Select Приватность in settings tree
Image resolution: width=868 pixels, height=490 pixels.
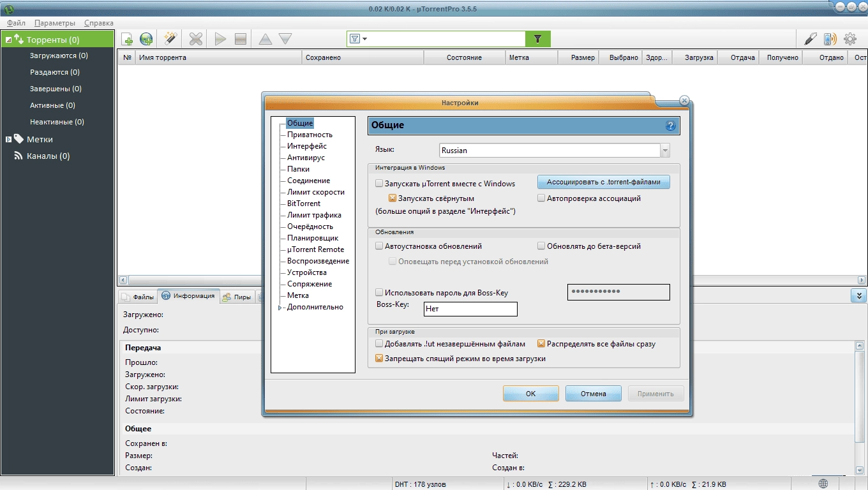(310, 135)
